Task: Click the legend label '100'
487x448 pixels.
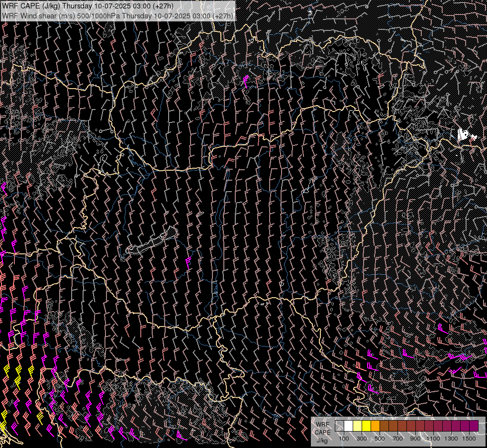Action: point(344,439)
